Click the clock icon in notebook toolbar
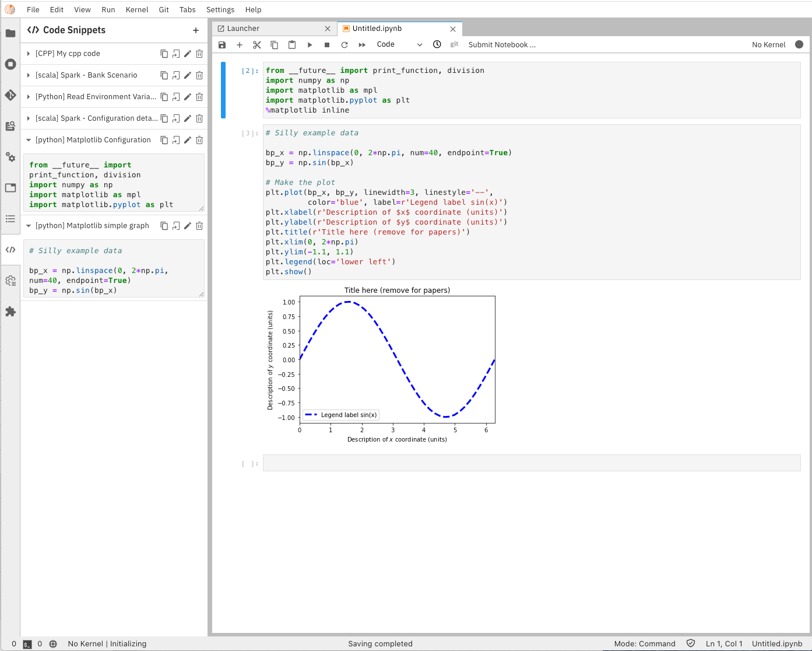 click(437, 44)
